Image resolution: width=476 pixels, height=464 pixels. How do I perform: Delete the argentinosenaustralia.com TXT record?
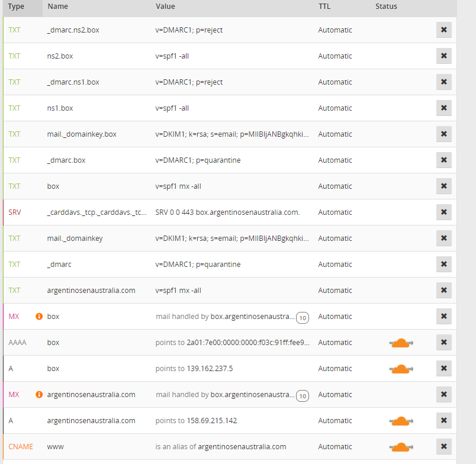pyautogui.click(x=444, y=290)
